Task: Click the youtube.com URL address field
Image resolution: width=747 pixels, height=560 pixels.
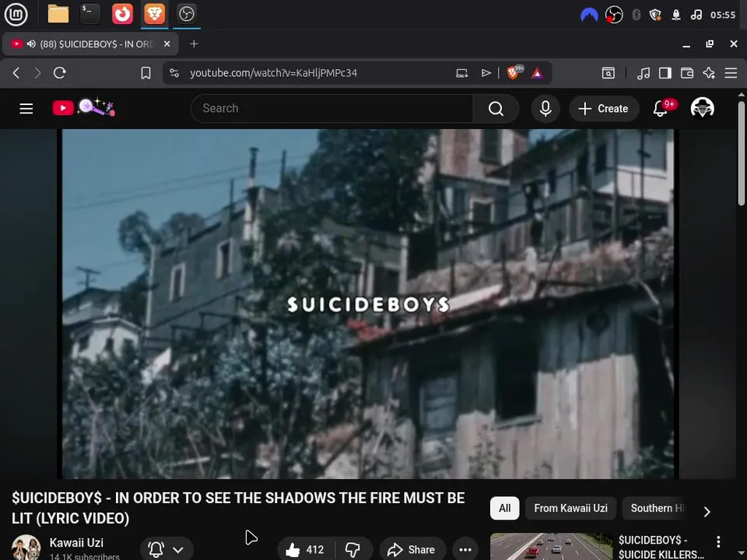Action: (x=273, y=73)
